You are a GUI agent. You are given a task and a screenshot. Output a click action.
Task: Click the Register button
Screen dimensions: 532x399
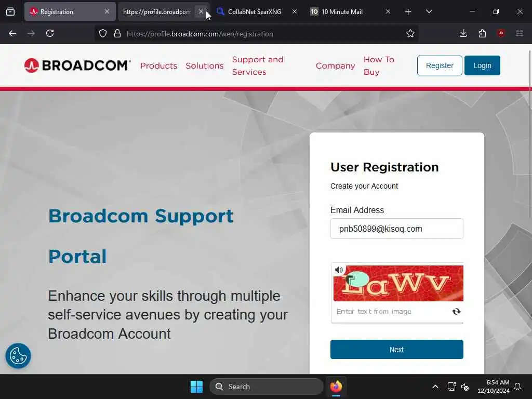pyautogui.click(x=440, y=65)
